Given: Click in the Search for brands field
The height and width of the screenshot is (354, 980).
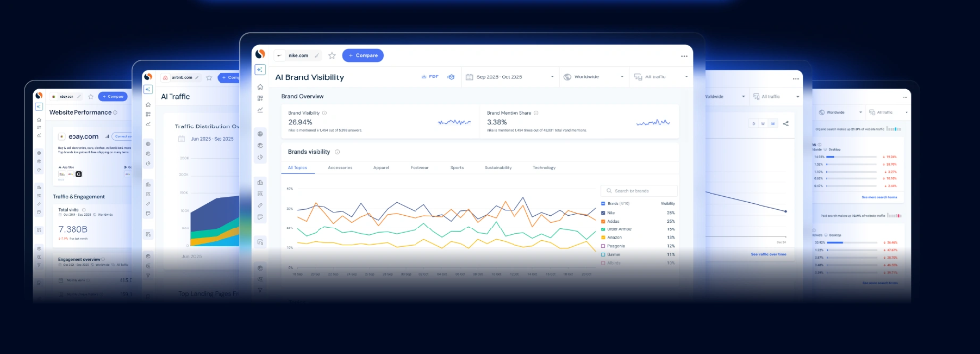Looking at the screenshot, I should click(x=639, y=191).
